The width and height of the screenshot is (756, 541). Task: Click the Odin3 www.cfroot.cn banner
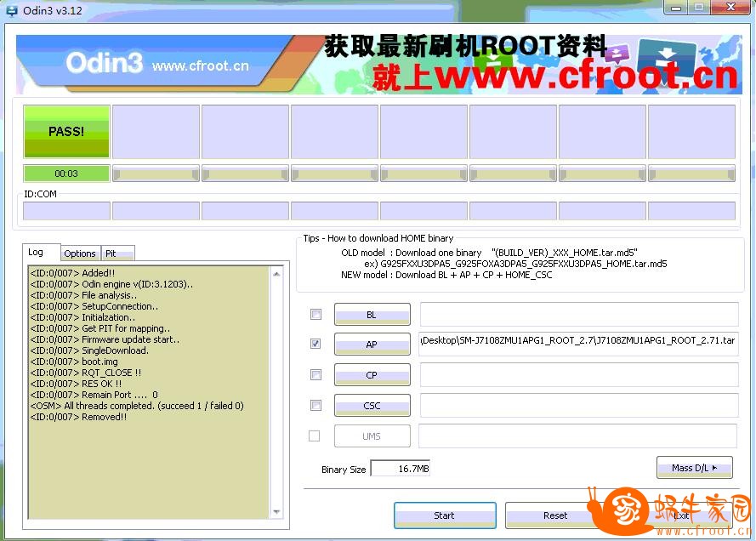point(379,64)
